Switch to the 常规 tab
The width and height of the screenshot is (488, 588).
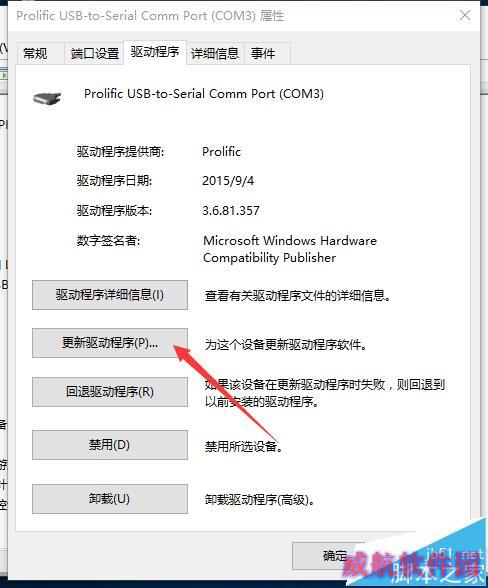(36, 54)
